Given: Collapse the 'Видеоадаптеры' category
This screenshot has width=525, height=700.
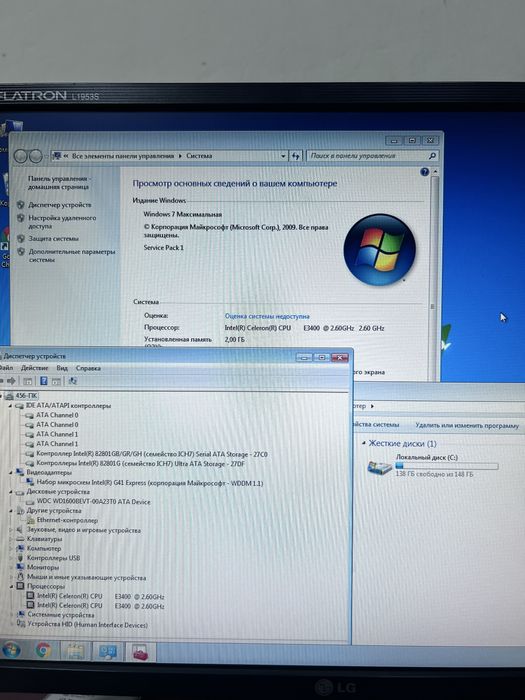Looking at the screenshot, I should (x=11, y=472).
